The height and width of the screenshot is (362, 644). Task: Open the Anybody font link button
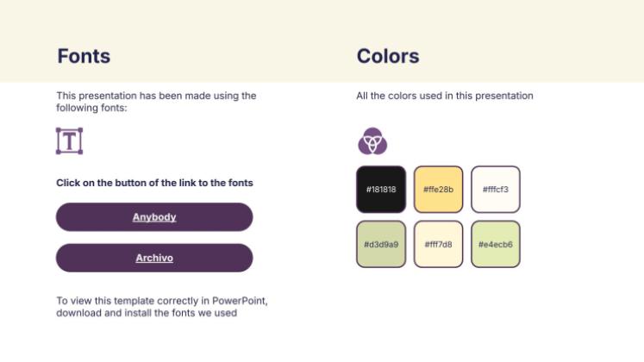(154, 217)
